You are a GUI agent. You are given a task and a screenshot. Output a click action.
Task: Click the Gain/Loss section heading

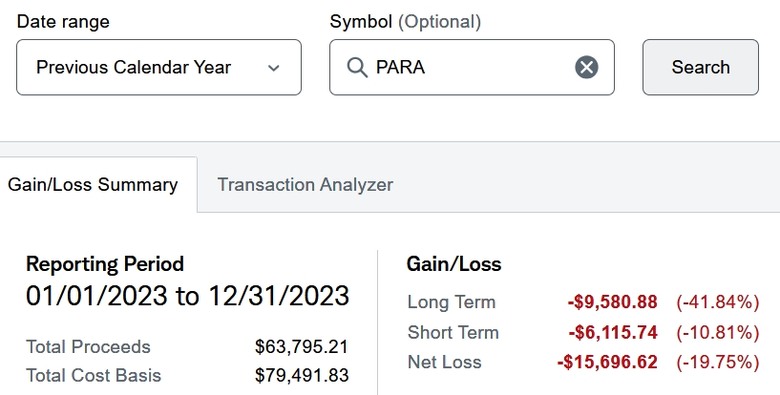tap(454, 264)
